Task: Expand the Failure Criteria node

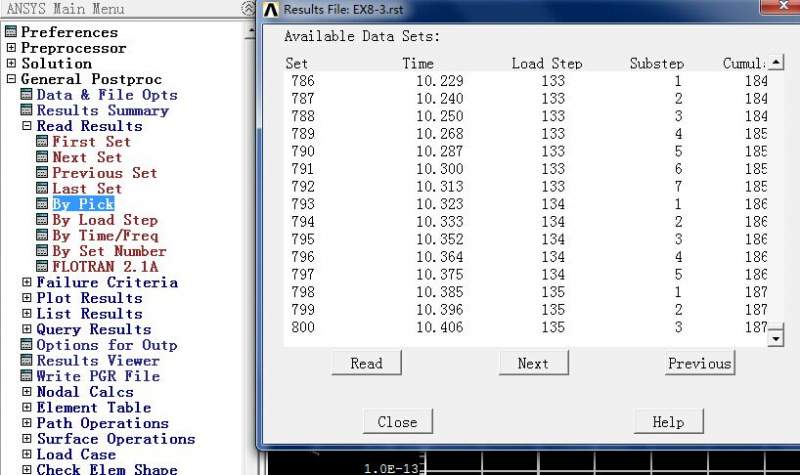Action: click(27, 282)
